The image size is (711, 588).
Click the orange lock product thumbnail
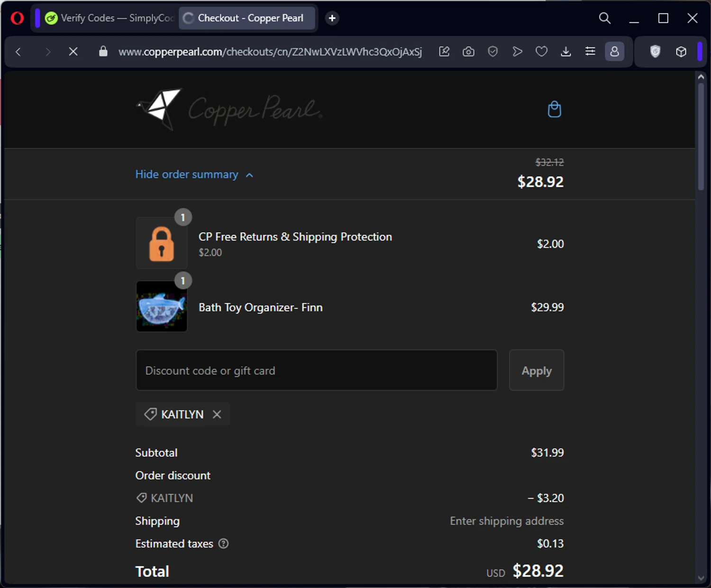click(x=162, y=243)
